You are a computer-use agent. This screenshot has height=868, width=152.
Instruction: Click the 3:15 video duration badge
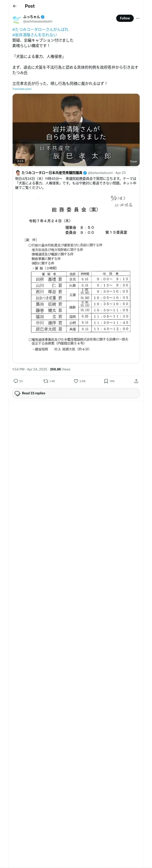20,161
